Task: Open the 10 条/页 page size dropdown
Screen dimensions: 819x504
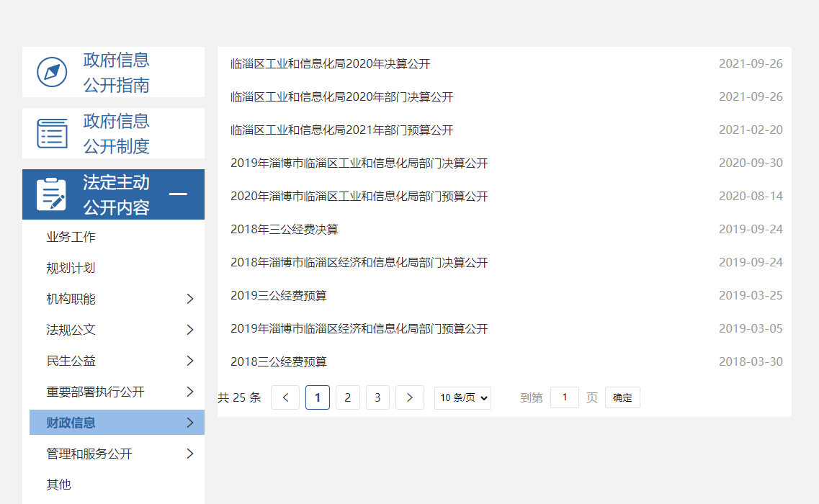Action: (462, 397)
